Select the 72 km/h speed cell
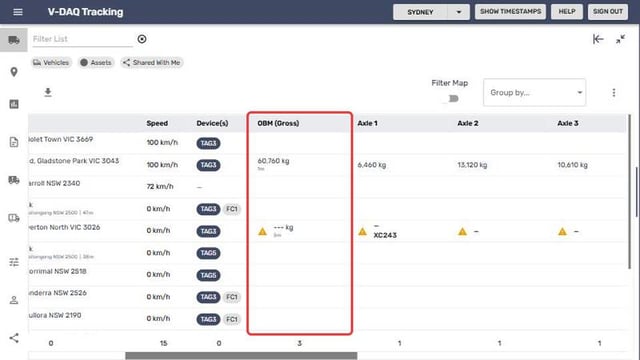The image size is (640, 360). click(x=160, y=187)
